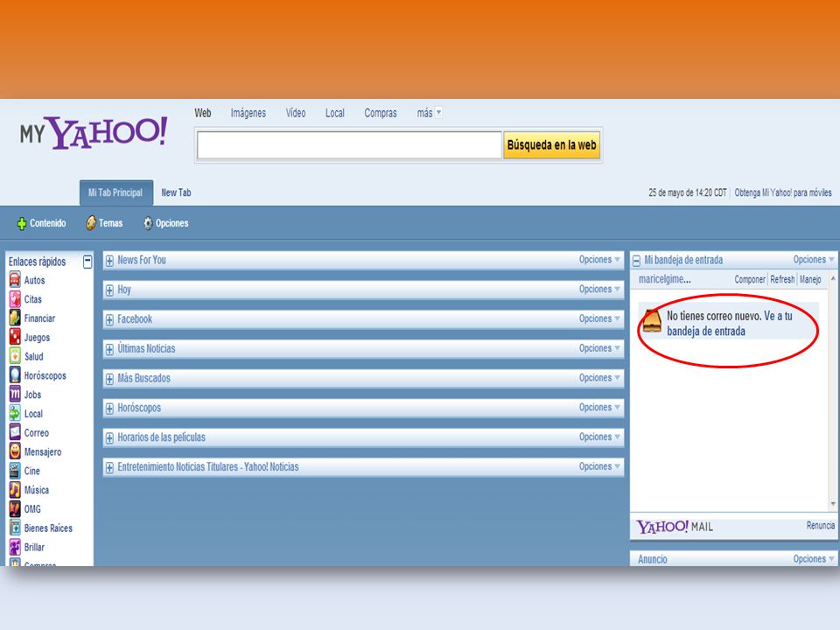
Task: Click the Horóscopos icon in sidebar
Action: [15, 375]
